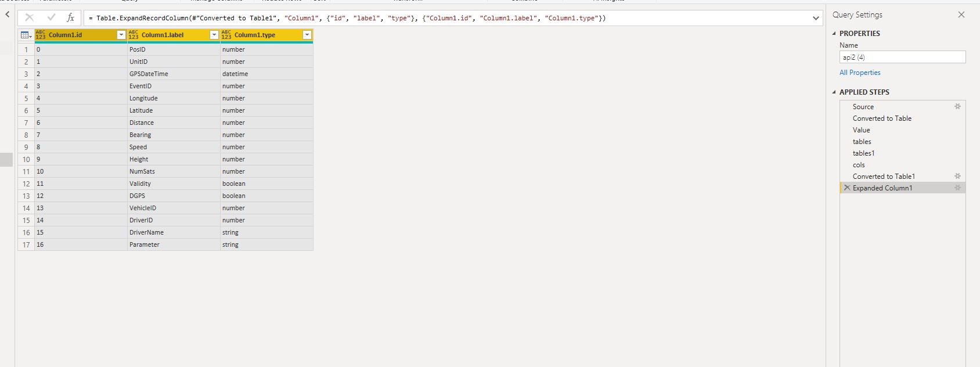Viewport: 980px width, 367px height.
Task: Open Column1.type filter dropdown
Action: pos(307,35)
